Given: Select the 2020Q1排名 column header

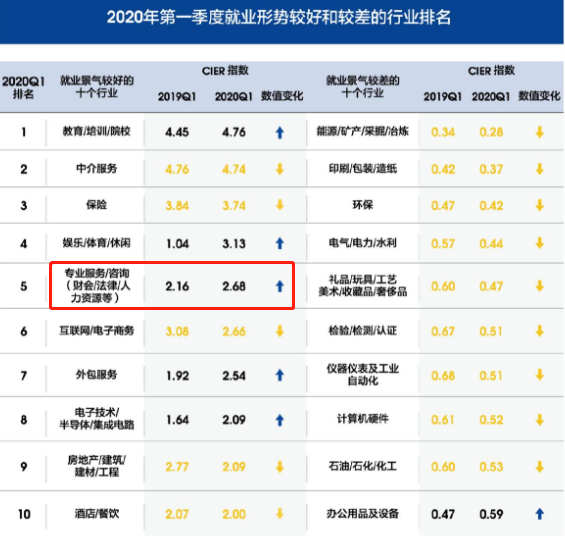Looking at the screenshot, I should [23, 88].
